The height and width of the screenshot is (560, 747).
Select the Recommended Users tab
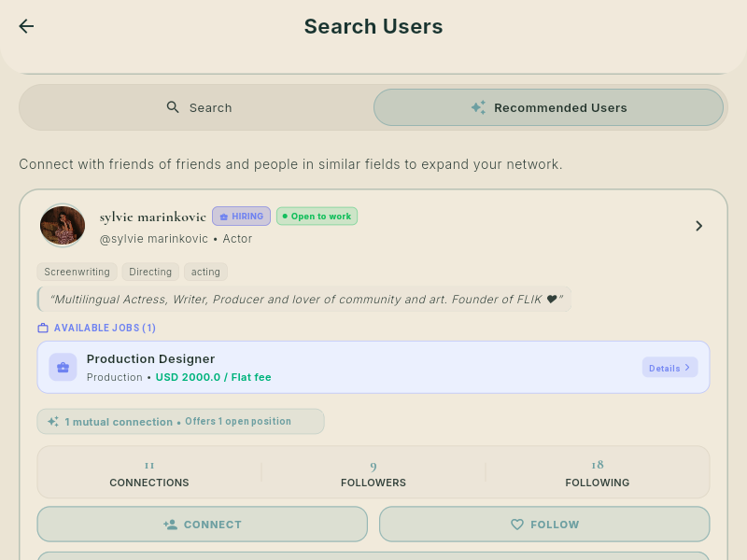point(548,107)
